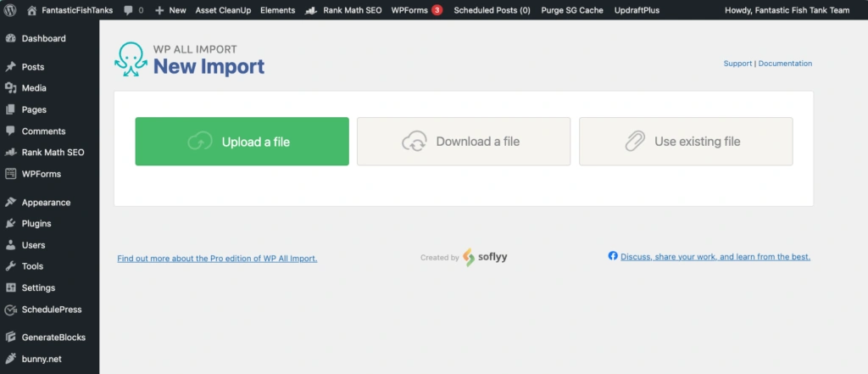This screenshot has height=374, width=868.
Task: Open the Documentation link
Action: coord(785,64)
